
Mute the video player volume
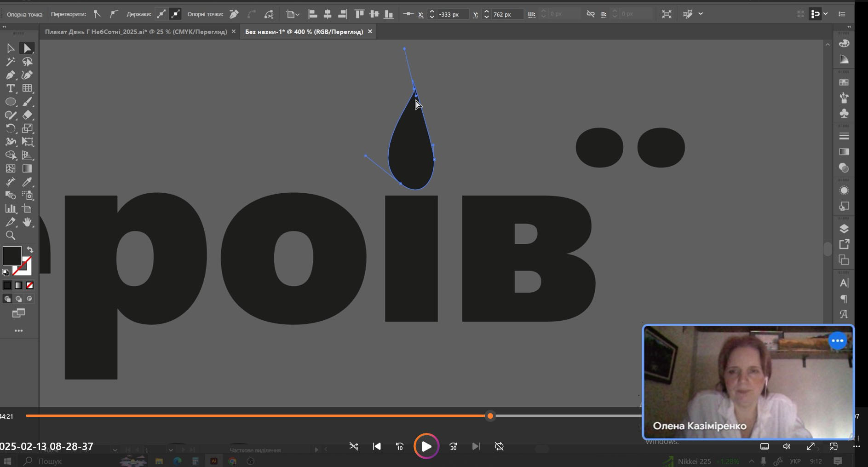787,446
